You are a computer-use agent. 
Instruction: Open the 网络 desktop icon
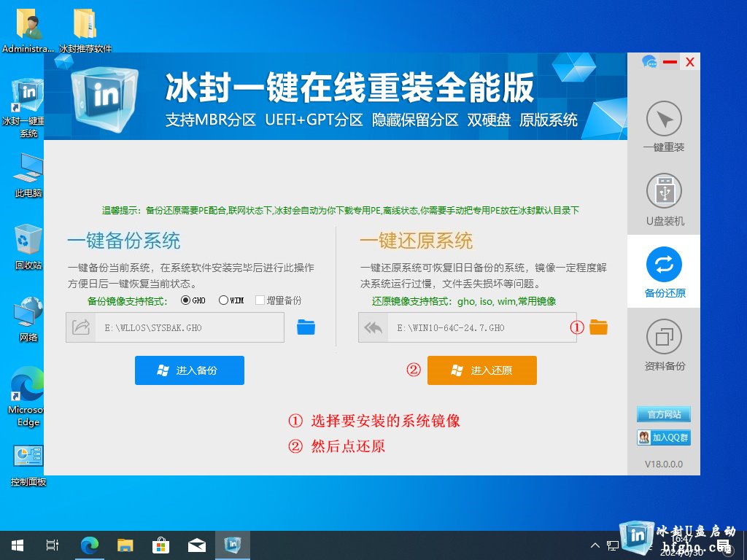tap(28, 319)
